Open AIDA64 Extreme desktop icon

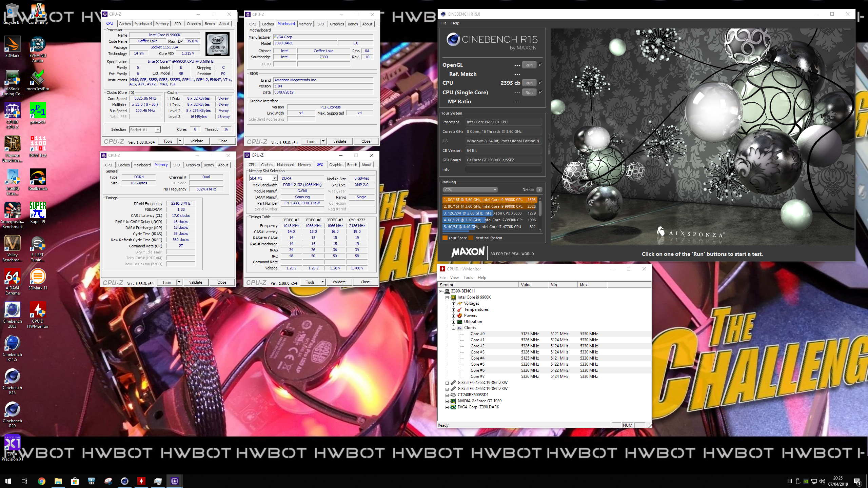click(13, 282)
